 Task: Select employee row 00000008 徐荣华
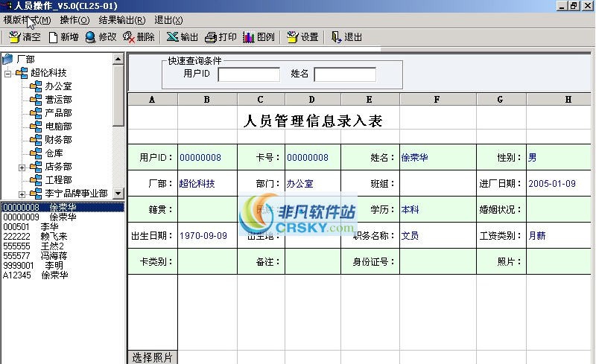[63, 207]
